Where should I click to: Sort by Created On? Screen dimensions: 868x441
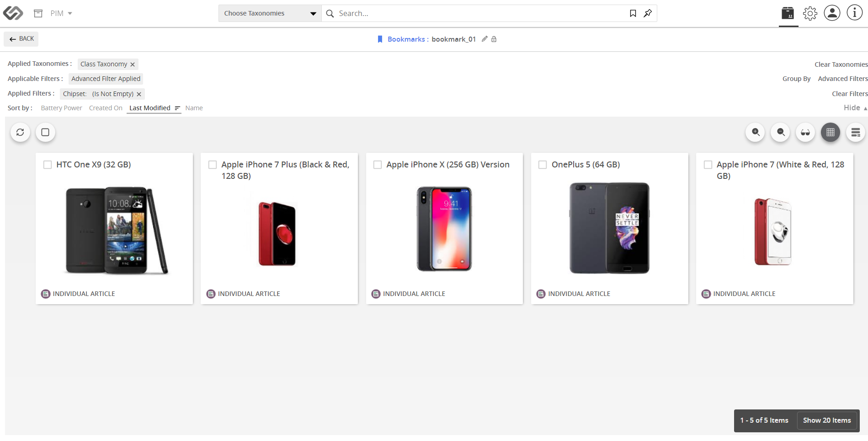pos(106,108)
